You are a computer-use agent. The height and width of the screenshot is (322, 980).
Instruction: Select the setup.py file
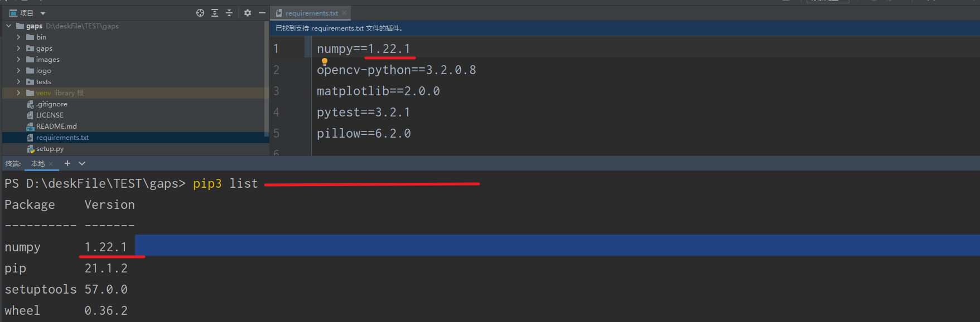coord(50,149)
